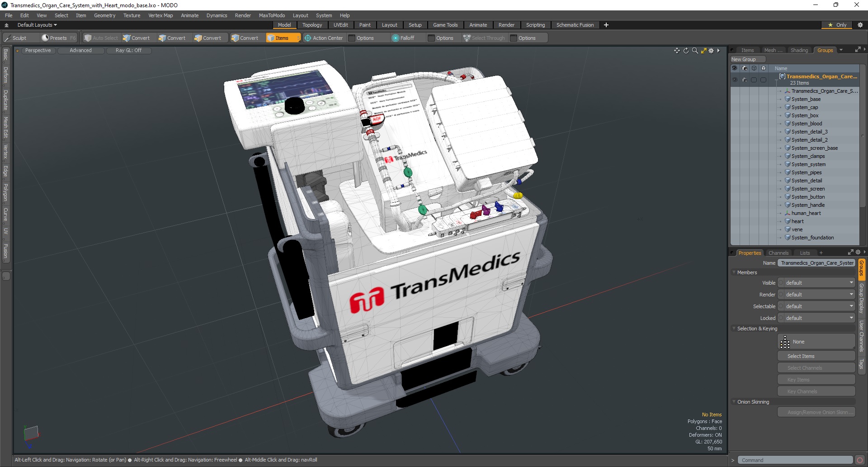Toggle render camera for Transmedics group
The height and width of the screenshot is (467, 868).
(x=745, y=80)
